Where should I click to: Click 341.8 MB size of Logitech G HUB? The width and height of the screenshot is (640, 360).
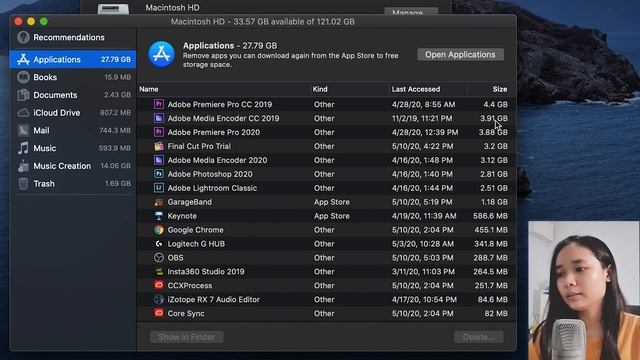click(491, 244)
